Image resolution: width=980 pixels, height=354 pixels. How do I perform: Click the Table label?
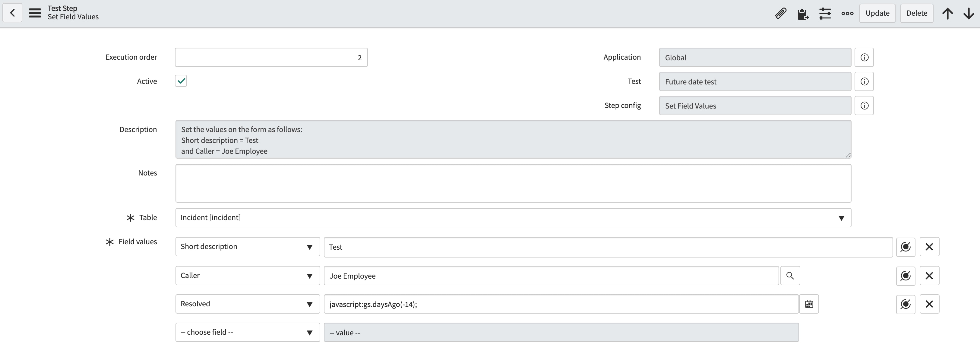click(148, 217)
